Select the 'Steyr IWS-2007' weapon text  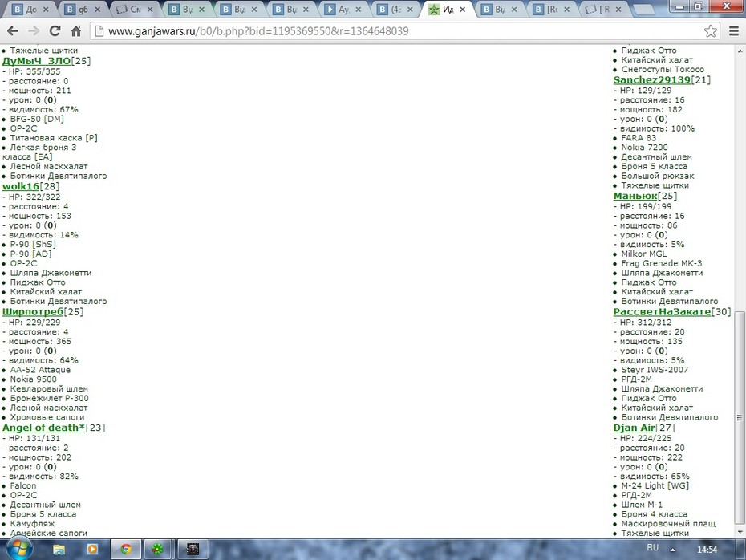tap(655, 370)
